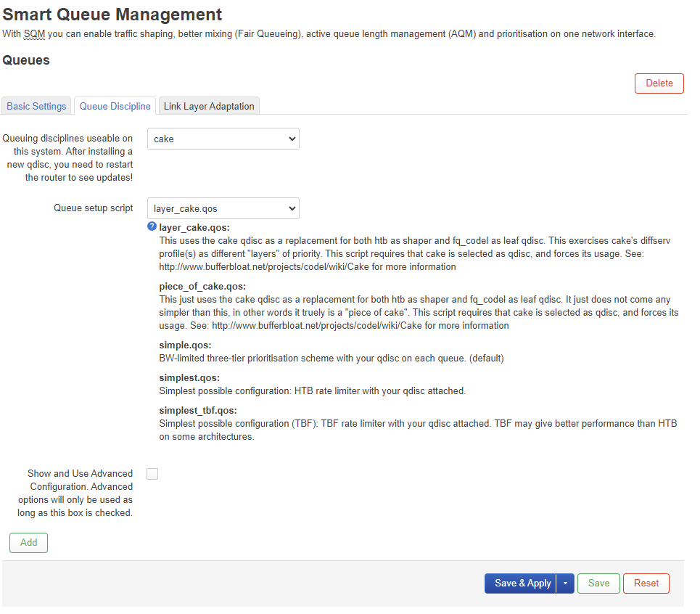Click the underlined SQM abbreviation
700x614 pixels.
[x=33, y=34]
